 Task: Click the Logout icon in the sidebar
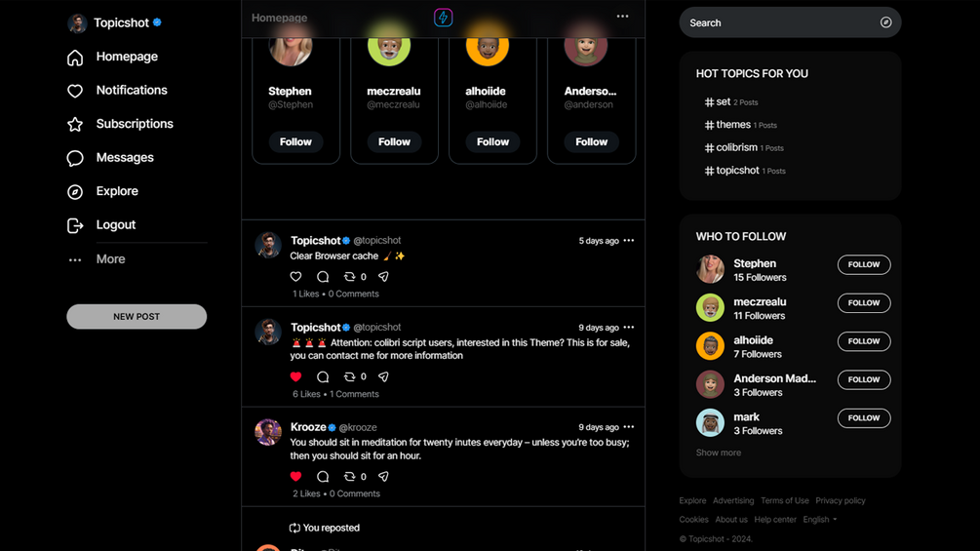[75, 225]
